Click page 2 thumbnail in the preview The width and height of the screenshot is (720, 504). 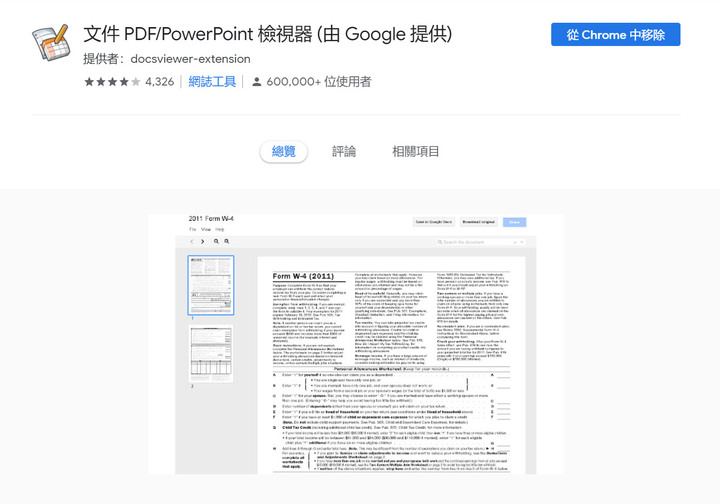coord(211,353)
